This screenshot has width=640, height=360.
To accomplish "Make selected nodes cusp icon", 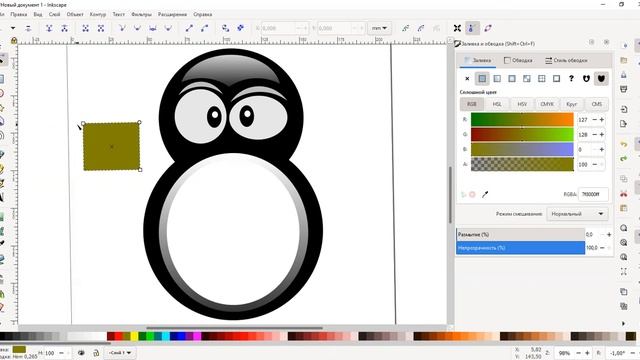I will point(122,28).
